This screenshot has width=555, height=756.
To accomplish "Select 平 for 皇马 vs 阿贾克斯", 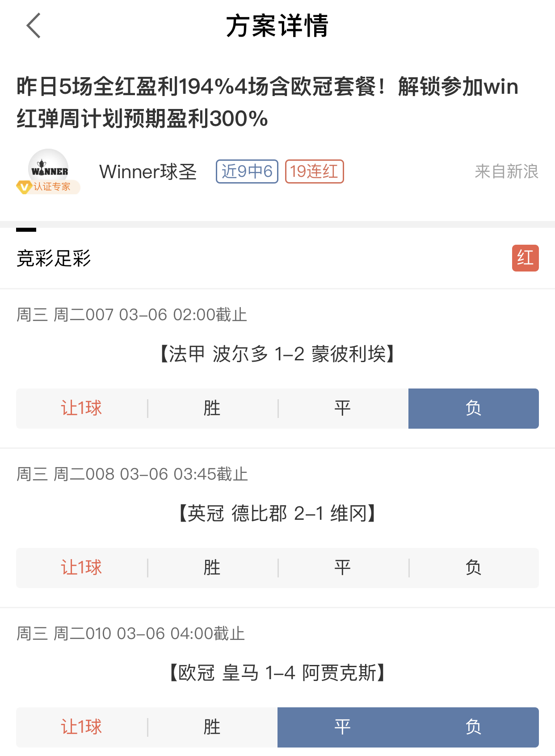I will point(343,727).
